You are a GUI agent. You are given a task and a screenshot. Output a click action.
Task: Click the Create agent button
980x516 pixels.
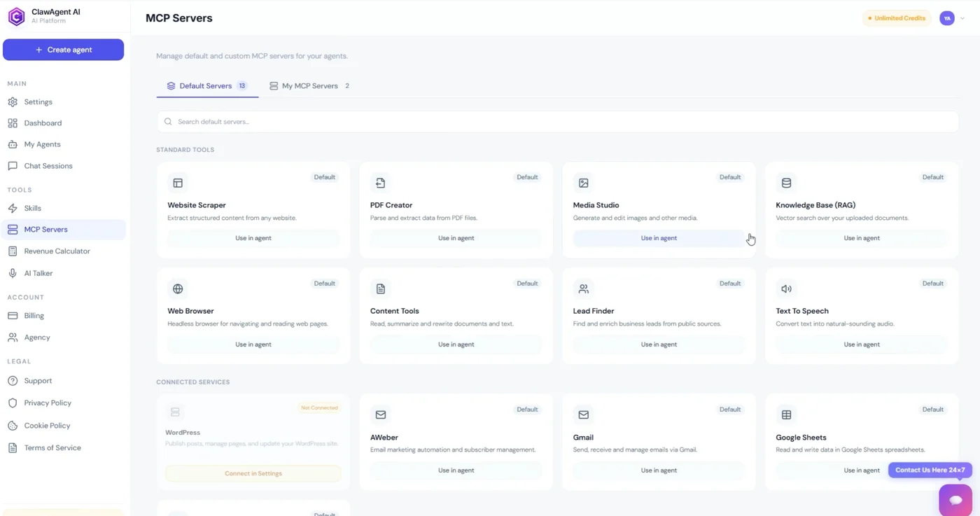click(63, 50)
